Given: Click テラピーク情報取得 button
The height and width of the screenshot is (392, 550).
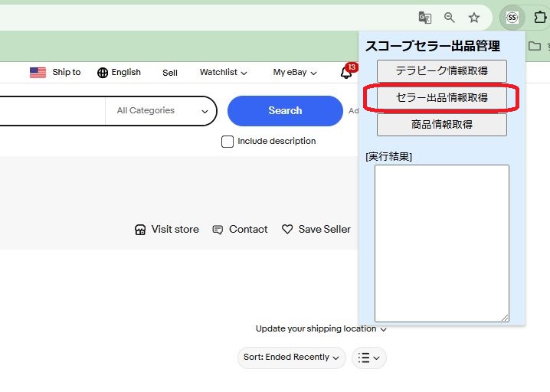Looking at the screenshot, I should pyautogui.click(x=442, y=71).
